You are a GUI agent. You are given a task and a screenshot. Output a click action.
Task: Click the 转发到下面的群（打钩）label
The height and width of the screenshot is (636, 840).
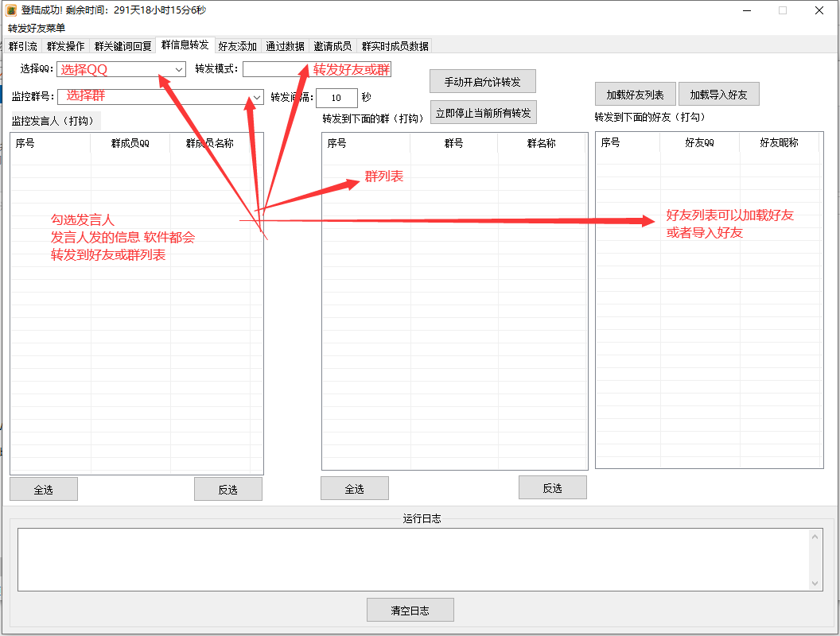374,118
